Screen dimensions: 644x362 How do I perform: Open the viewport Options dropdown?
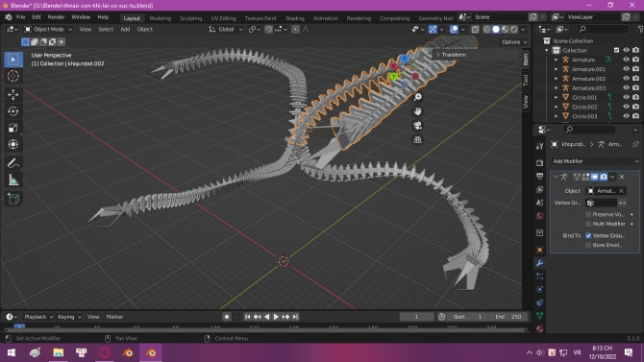[514, 42]
